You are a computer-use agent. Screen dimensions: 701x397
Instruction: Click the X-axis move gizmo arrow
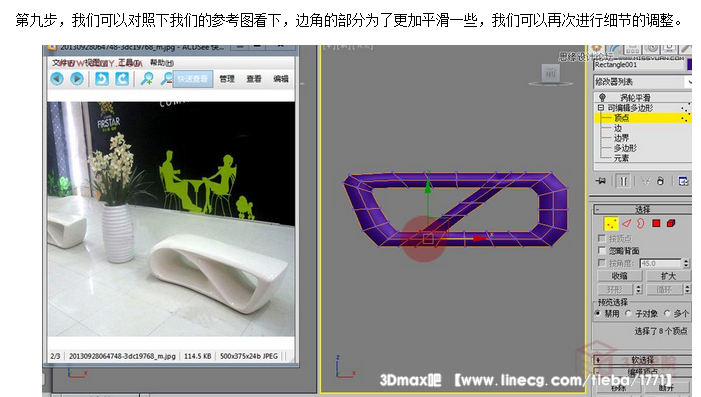pyautogui.click(x=480, y=238)
